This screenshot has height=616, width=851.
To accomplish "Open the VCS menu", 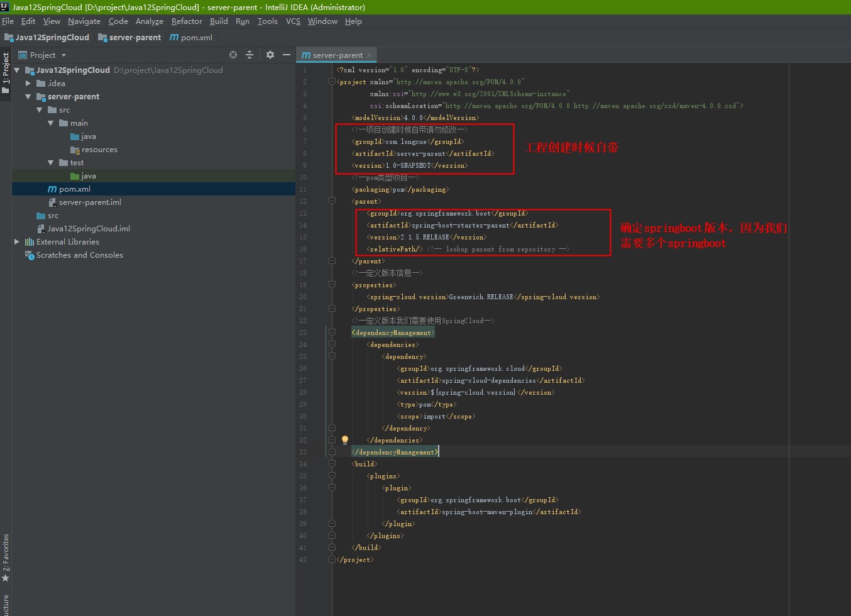I will [293, 21].
